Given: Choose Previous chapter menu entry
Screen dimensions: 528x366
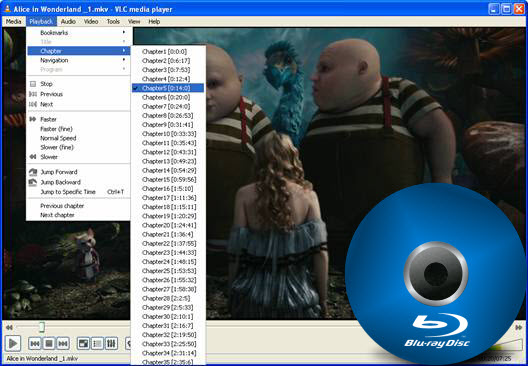Looking at the screenshot, I should (79, 206).
